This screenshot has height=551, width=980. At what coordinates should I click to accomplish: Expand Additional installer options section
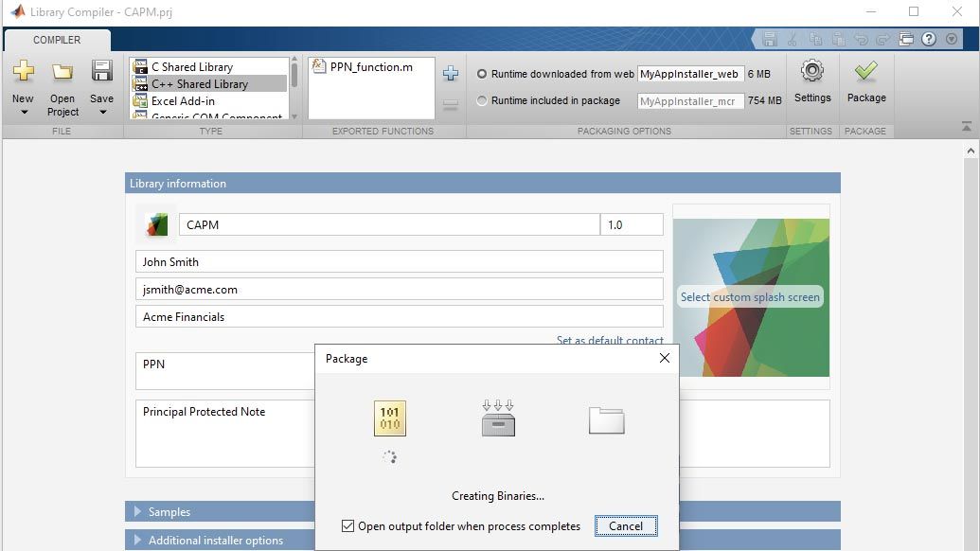135,541
